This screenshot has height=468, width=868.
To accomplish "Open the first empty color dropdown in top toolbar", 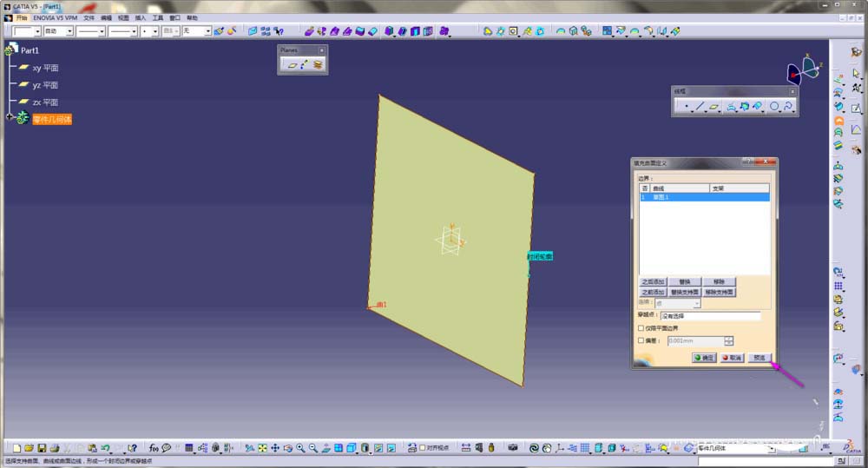I will (x=37, y=31).
